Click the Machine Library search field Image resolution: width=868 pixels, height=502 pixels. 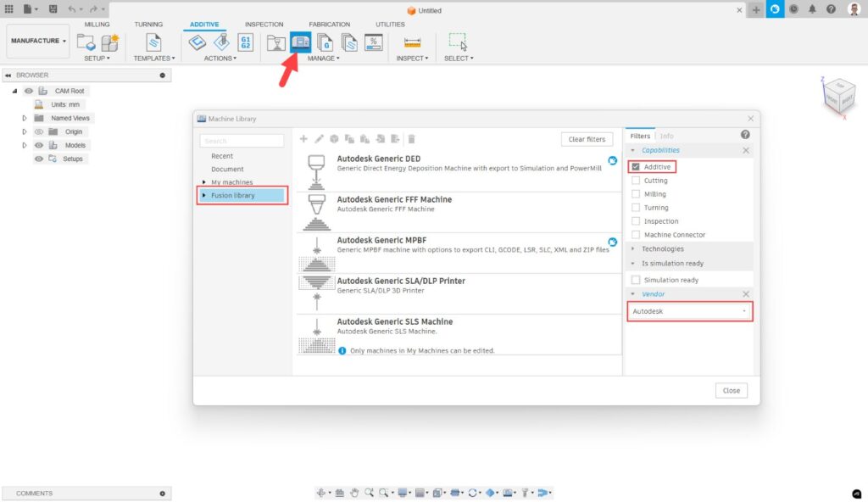click(242, 141)
